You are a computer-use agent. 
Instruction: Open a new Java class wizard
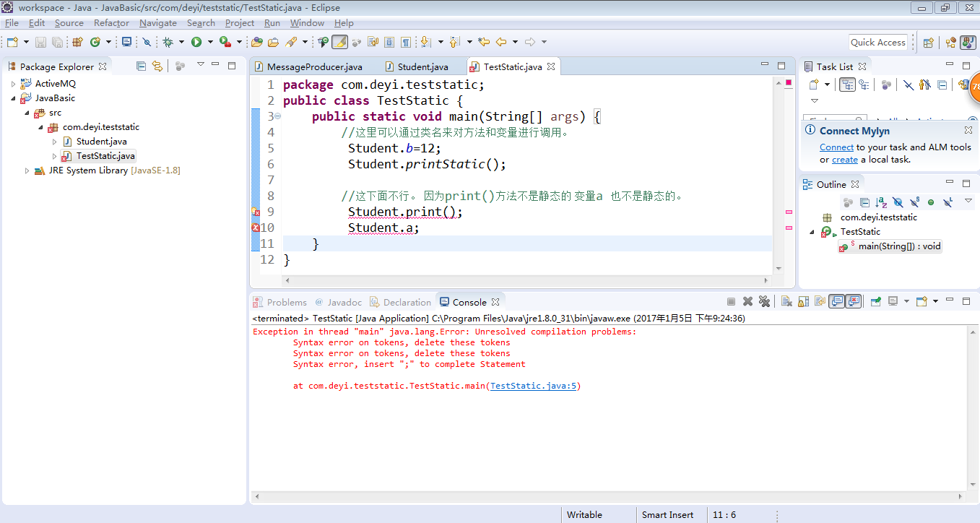click(95, 41)
